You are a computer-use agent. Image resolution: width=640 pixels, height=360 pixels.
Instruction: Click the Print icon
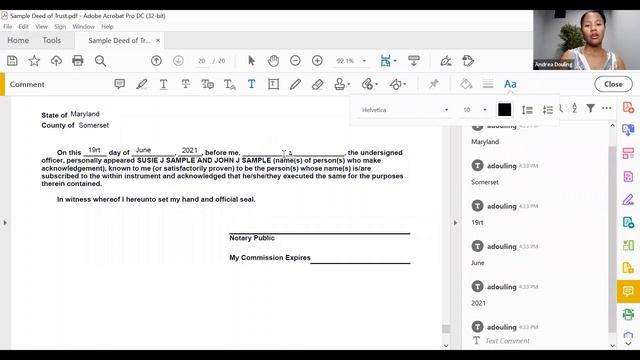[78, 61]
